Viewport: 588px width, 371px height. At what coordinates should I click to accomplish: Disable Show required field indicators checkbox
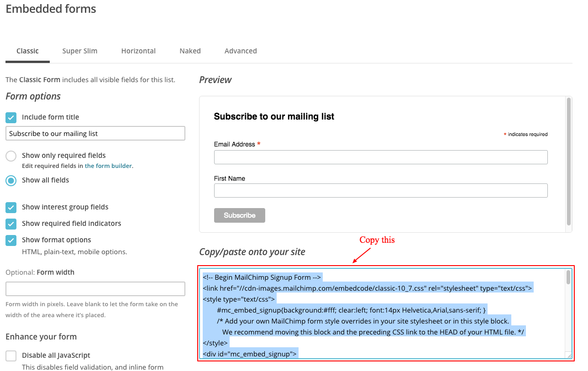coord(11,224)
